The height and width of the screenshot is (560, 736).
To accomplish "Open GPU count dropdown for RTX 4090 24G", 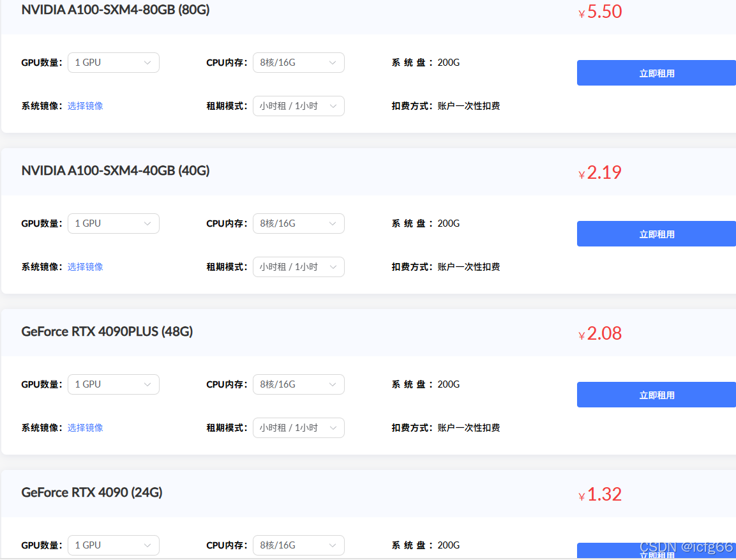I will pyautogui.click(x=113, y=545).
